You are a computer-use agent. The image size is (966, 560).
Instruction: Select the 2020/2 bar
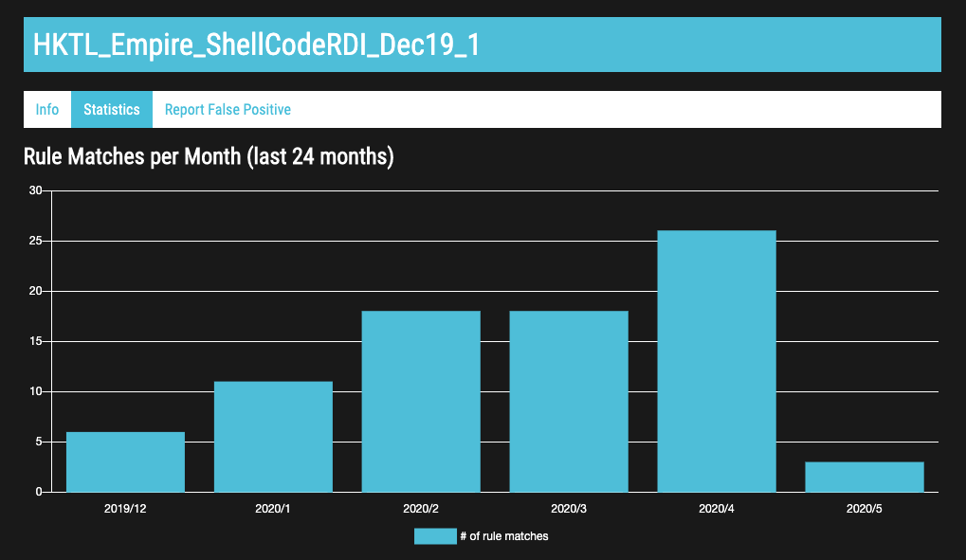pyautogui.click(x=421, y=402)
